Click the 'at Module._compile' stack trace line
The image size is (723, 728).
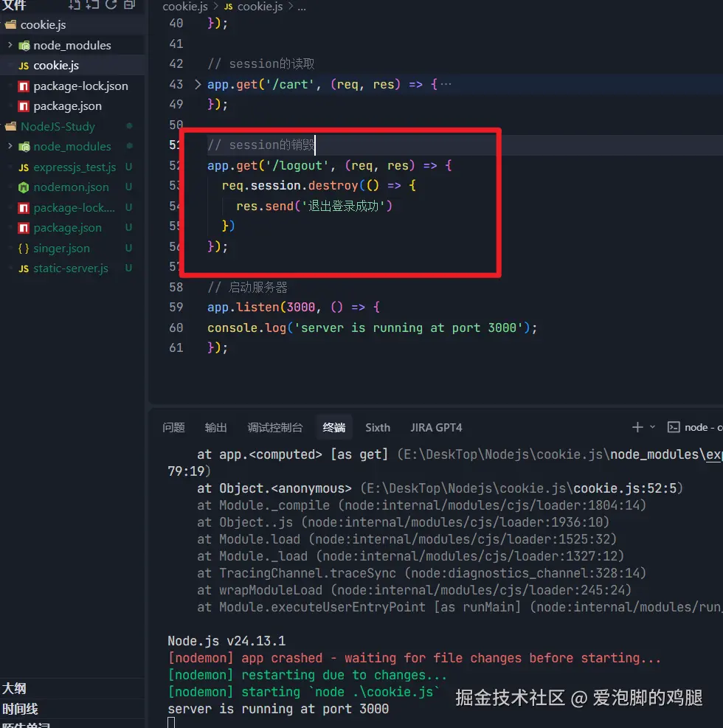coord(421,505)
